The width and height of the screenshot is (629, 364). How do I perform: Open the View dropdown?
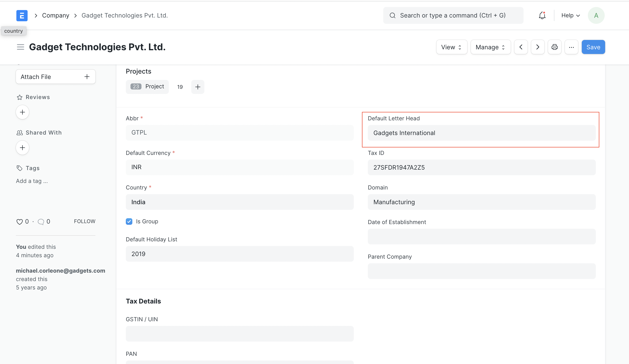[x=451, y=47]
